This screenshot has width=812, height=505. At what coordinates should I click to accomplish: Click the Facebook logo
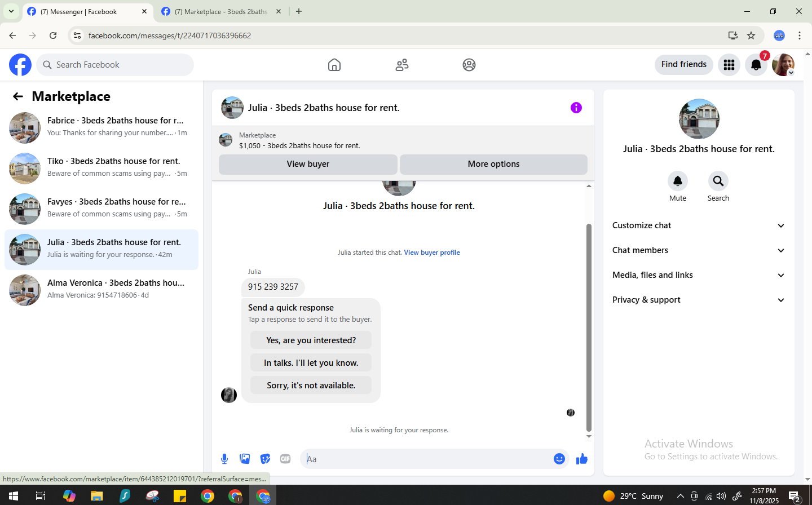tap(20, 65)
